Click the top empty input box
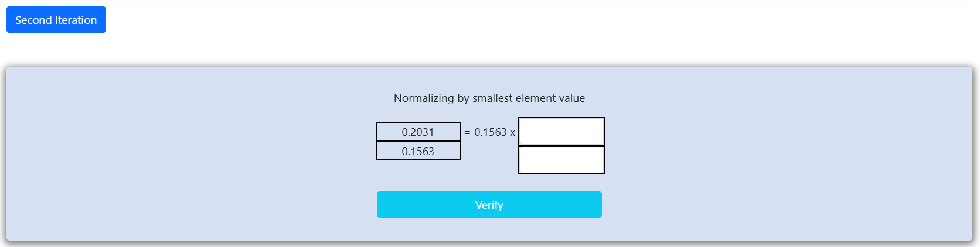The image size is (980, 247). click(561, 131)
